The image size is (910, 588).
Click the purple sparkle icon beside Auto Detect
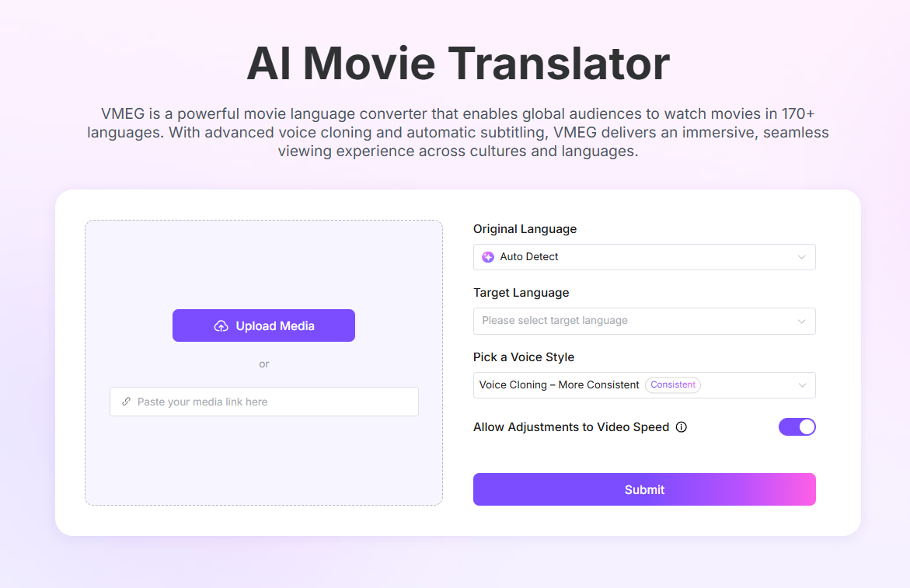click(488, 256)
